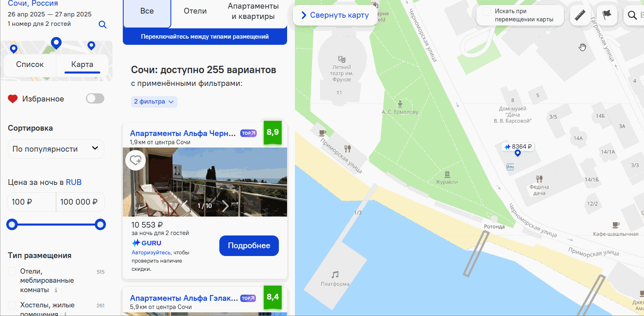Collapse map with Свернуть карту
644x316 pixels.
(x=335, y=15)
